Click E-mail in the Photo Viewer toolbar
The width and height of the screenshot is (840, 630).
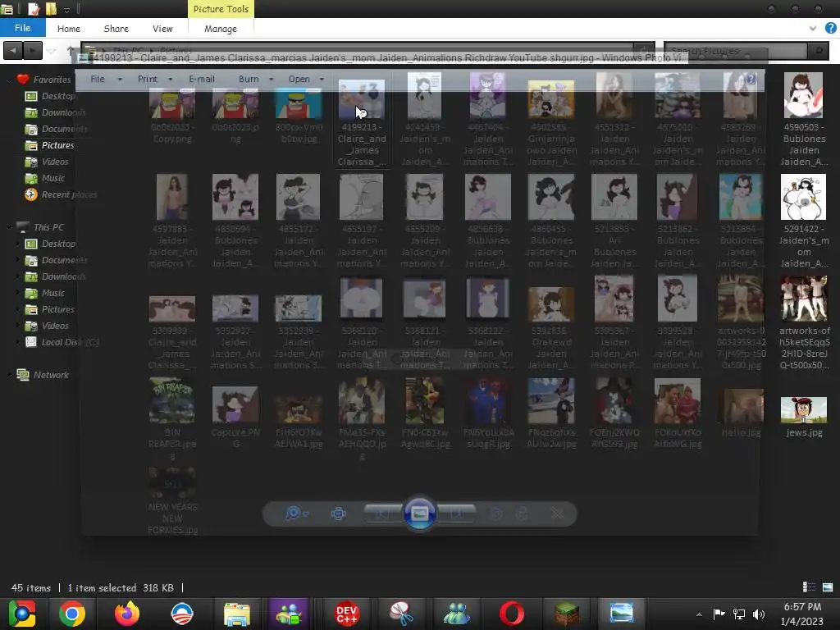[x=202, y=80]
